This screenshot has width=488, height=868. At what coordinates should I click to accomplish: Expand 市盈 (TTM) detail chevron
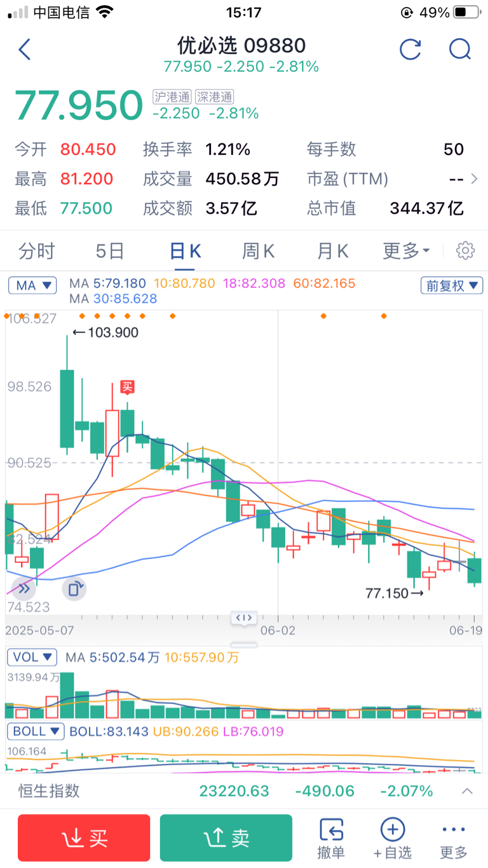tap(474, 179)
